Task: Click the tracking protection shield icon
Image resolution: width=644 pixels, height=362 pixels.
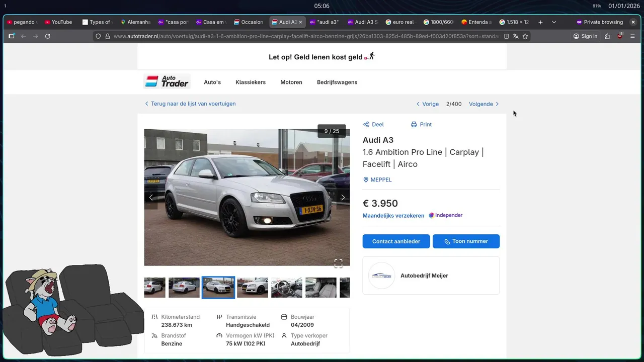Action: 98,36
